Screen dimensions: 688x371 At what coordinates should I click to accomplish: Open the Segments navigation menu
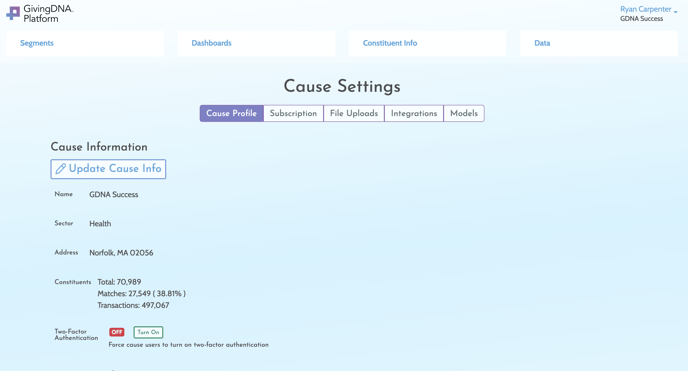click(37, 43)
